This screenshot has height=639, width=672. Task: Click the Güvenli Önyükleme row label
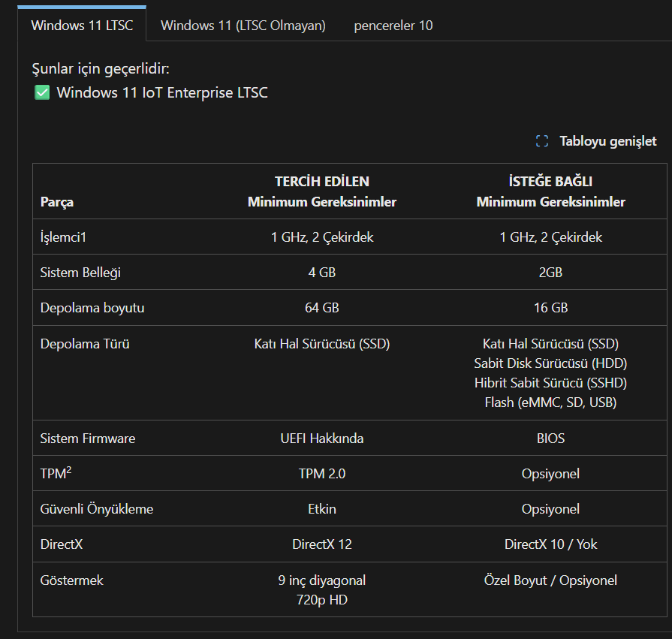[97, 509]
